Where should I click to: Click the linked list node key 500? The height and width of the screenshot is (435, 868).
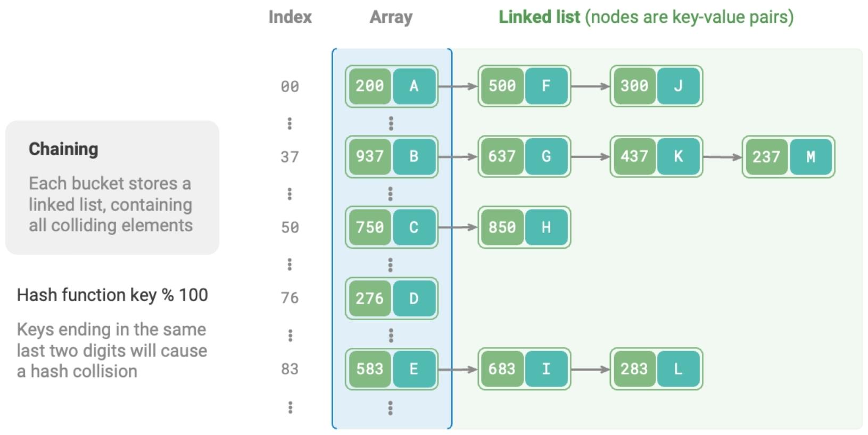502,86
